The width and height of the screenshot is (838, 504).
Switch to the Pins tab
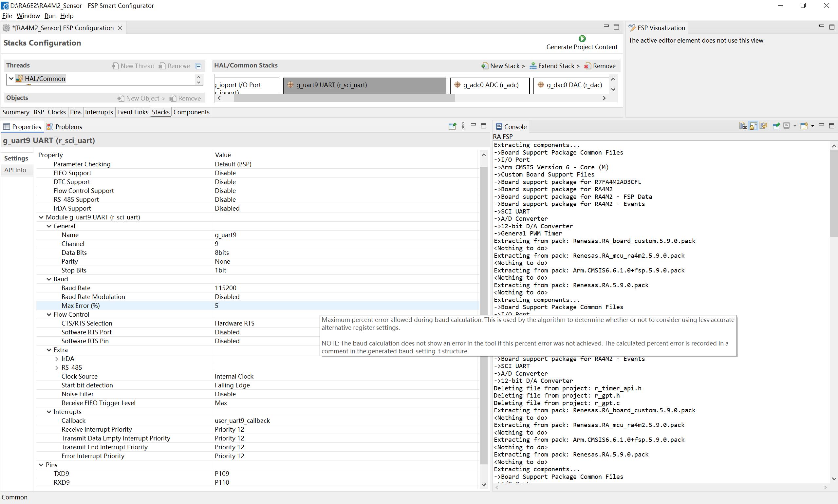(x=75, y=112)
